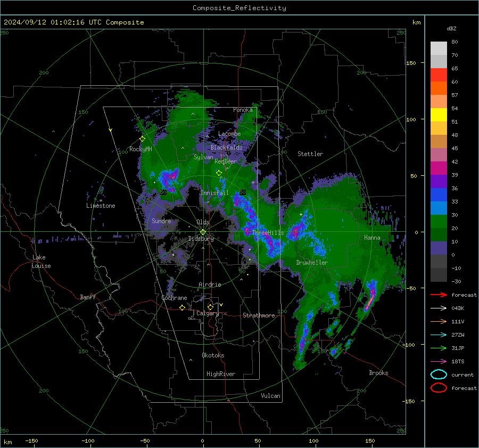Image resolution: width=479 pixels, height=448 pixels.
Task: Click the RedDeer city label
Action: click(226, 161)
